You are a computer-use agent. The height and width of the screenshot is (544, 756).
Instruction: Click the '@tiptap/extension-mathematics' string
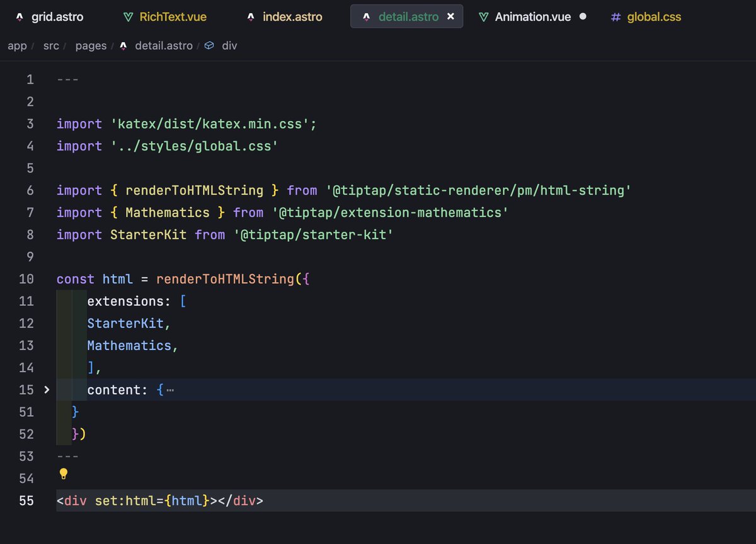click(390, 212)
